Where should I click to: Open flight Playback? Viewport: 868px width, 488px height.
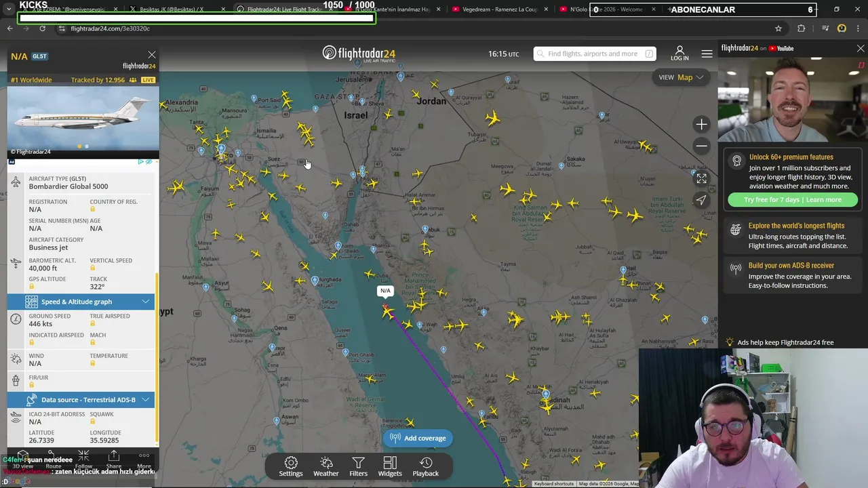pos(426,466)
